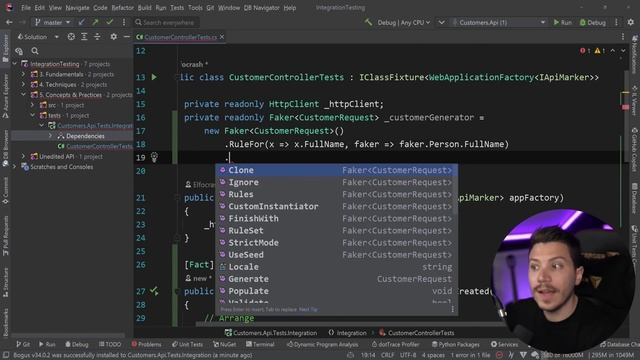Click the build hammer icon
The height and width of the screenshot is (360, 640).
[369, 22]
